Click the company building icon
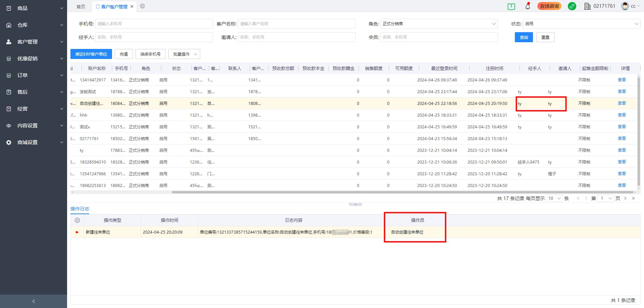Screen dimensions: 644x308 tap(587, 6)
